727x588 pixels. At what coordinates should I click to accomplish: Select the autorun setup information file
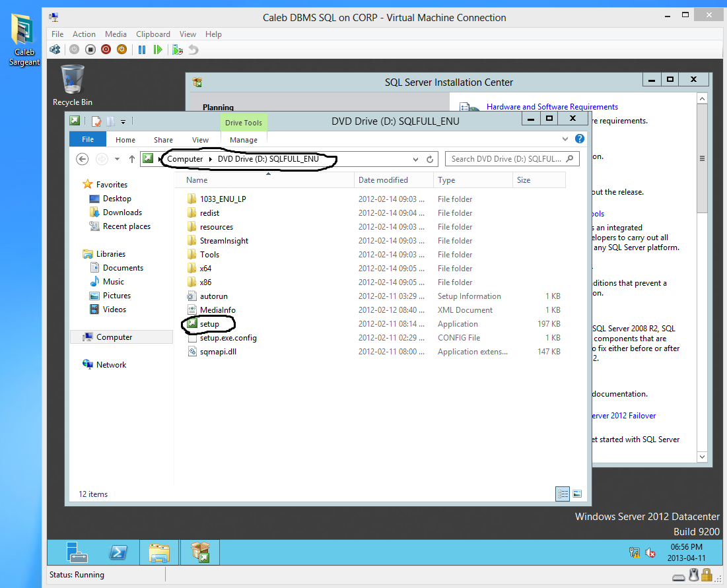[214, 296]
